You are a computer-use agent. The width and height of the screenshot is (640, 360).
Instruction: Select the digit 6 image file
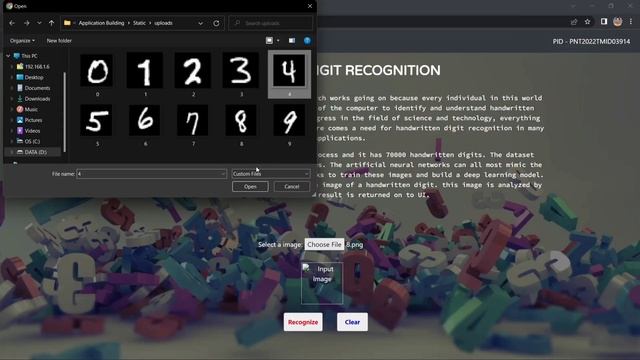(145, 125)
